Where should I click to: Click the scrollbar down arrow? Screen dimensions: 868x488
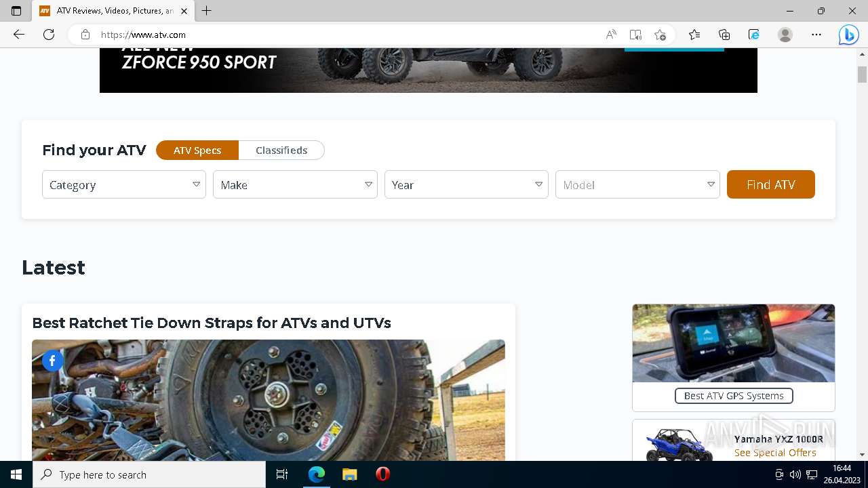(x=862, y=455)
